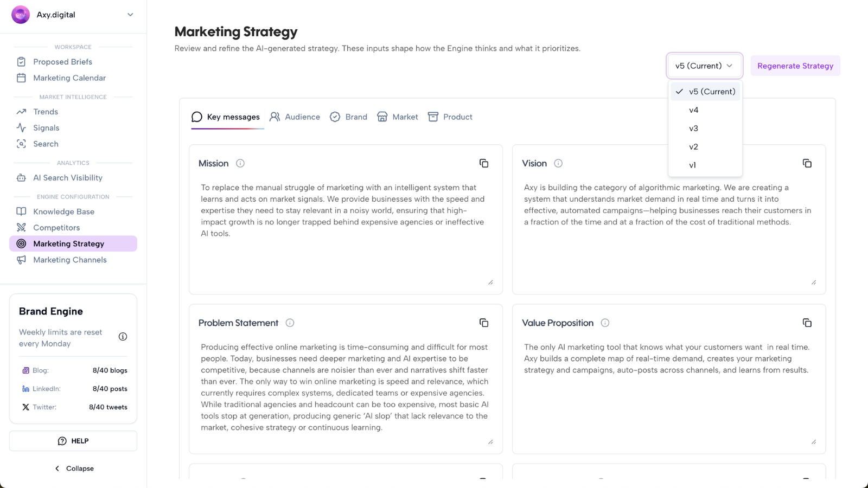Switch to the Audience tab
Image resolution: width=868 pixels, height=488 pixels.
[295, 117]
